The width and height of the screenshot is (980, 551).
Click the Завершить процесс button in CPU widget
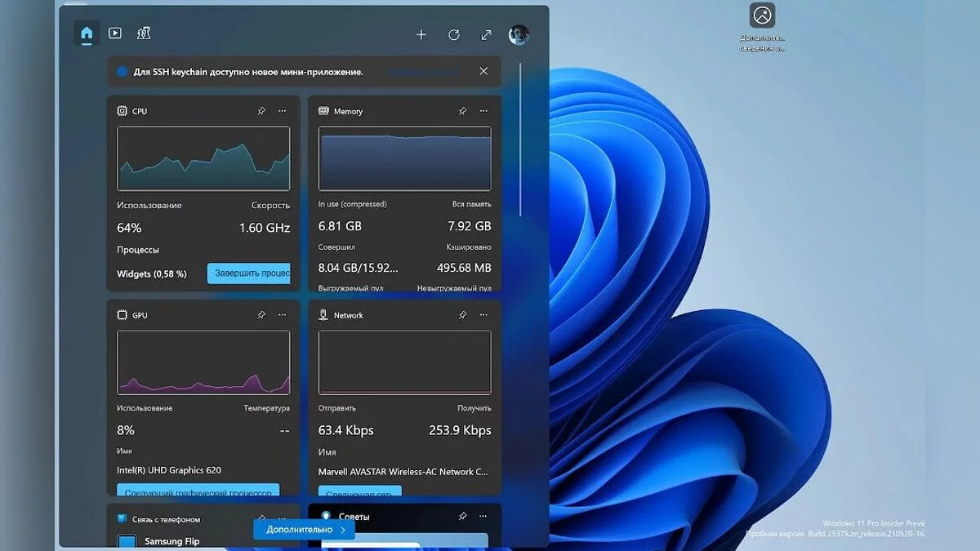(248, 273)
